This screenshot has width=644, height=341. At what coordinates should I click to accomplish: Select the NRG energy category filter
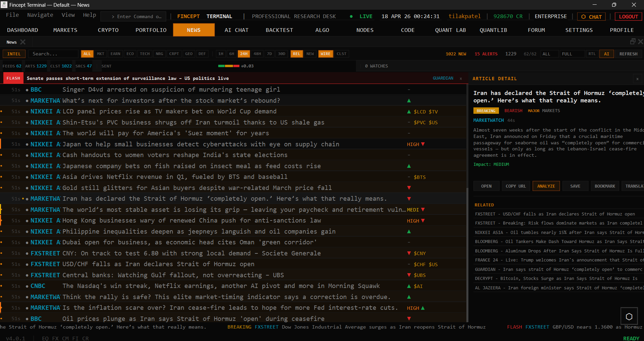159,54
